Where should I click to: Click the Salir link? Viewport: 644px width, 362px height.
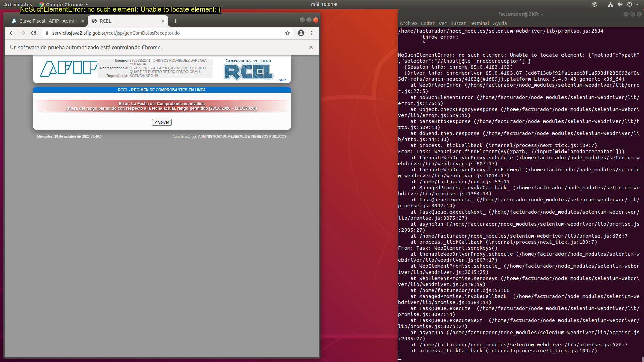tap(282, 80)
